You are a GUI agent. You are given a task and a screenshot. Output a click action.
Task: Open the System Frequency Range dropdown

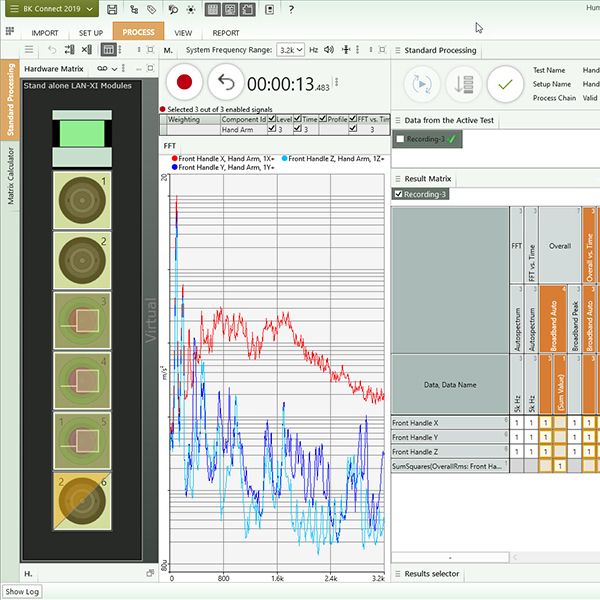pos(291,50)
